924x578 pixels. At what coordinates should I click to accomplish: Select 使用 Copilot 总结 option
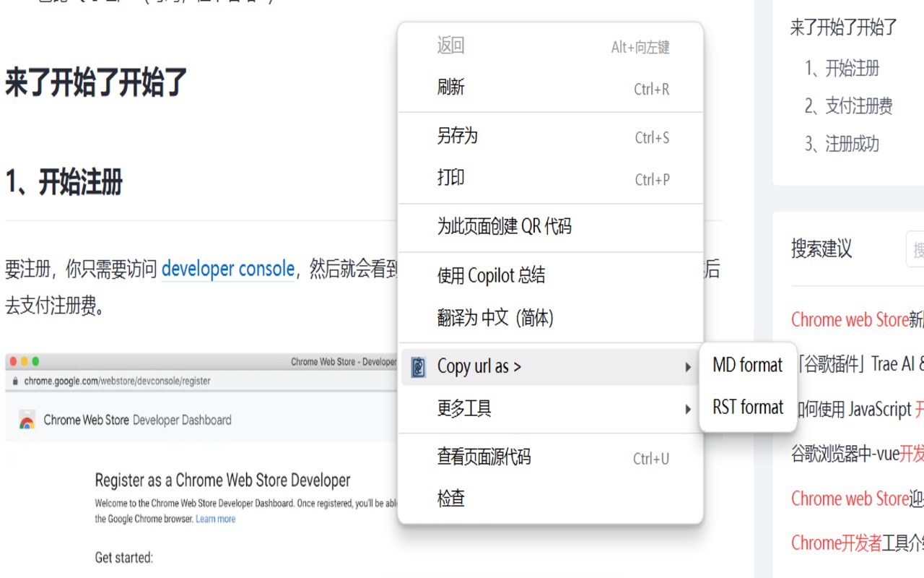[551, 275]
